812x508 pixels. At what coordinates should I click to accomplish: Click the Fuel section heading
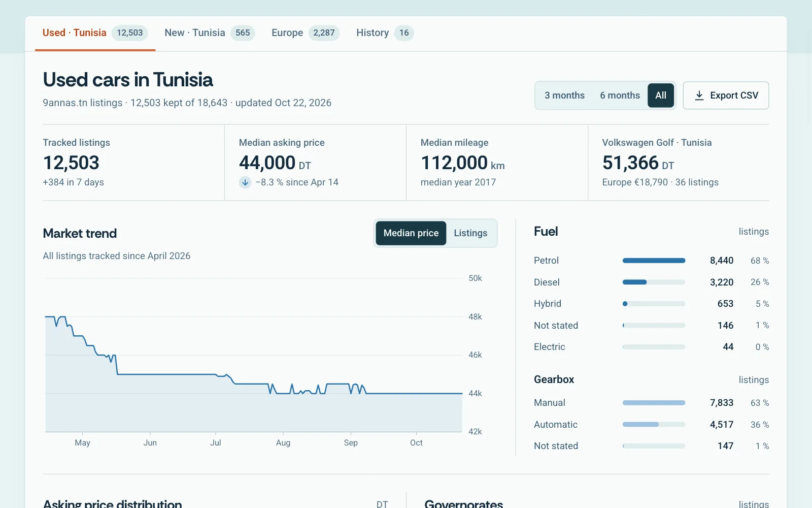[546, 232]
